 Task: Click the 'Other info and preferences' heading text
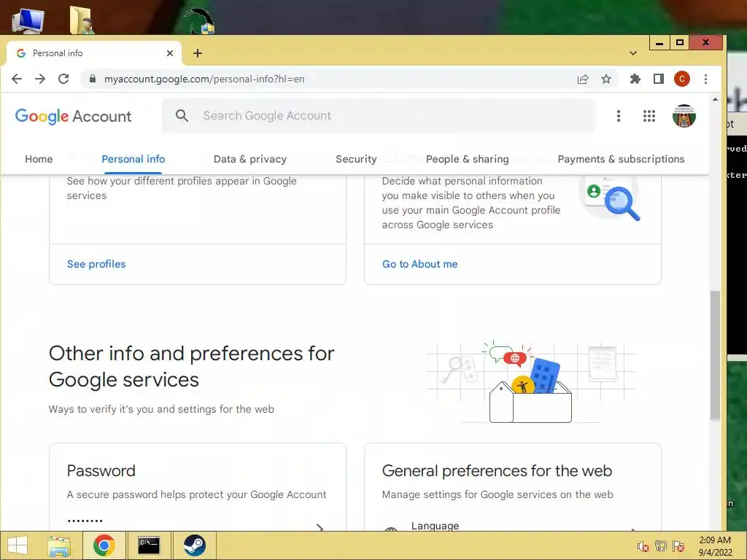click(x=192, y=366)
